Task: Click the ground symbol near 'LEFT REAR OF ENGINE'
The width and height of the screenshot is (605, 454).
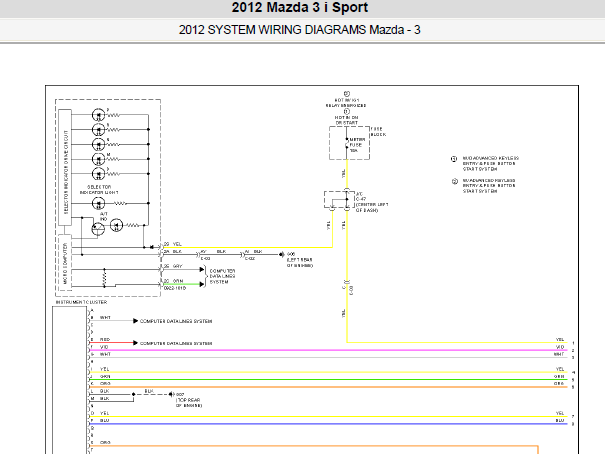Action: point(282,254)
